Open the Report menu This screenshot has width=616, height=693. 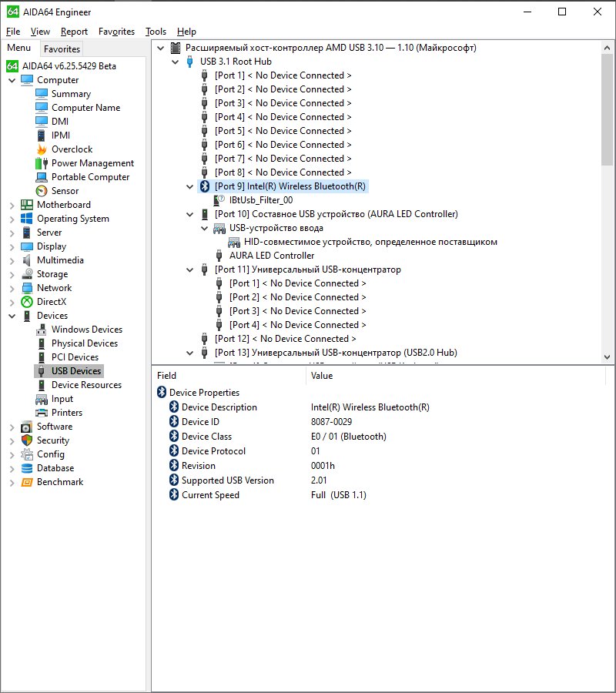(74, 32)
